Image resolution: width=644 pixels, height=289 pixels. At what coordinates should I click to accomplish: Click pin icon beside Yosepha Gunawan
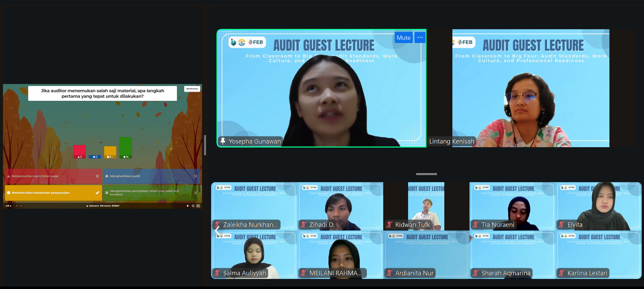pyautogui.click(x=222, y=141)
